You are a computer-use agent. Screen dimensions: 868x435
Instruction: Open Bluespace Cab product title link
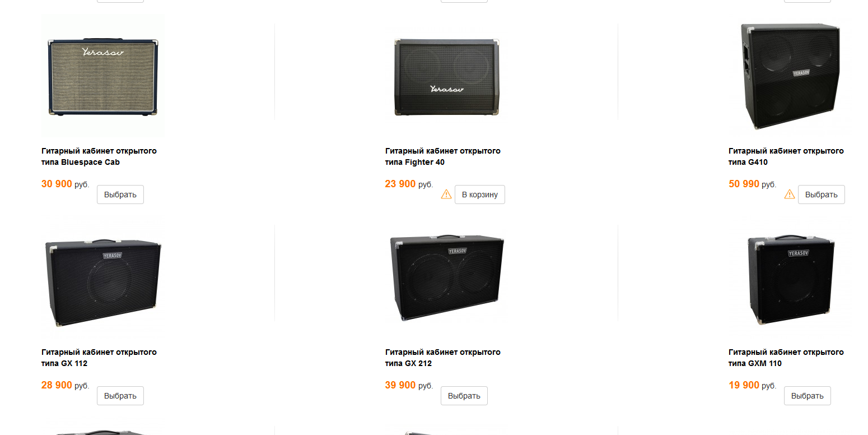click(x=99, y=156)
